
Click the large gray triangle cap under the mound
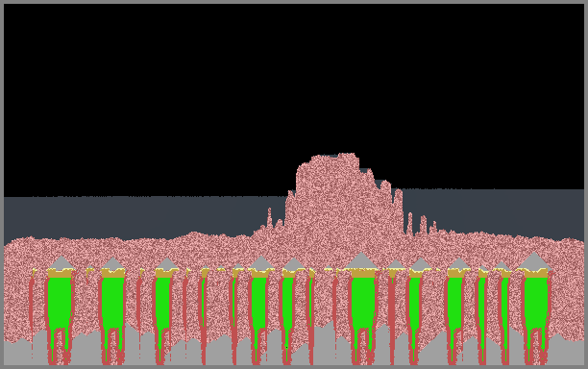(x=360, y=261)
